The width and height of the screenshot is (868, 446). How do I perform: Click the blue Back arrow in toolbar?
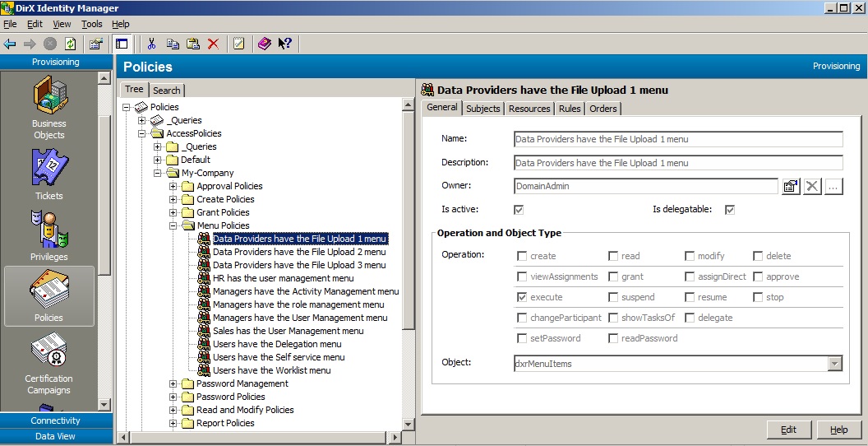10,44
